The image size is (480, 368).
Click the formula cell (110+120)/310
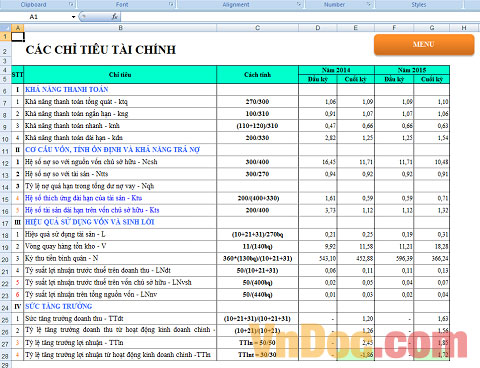pyautogui.click(x=257, y=126)
